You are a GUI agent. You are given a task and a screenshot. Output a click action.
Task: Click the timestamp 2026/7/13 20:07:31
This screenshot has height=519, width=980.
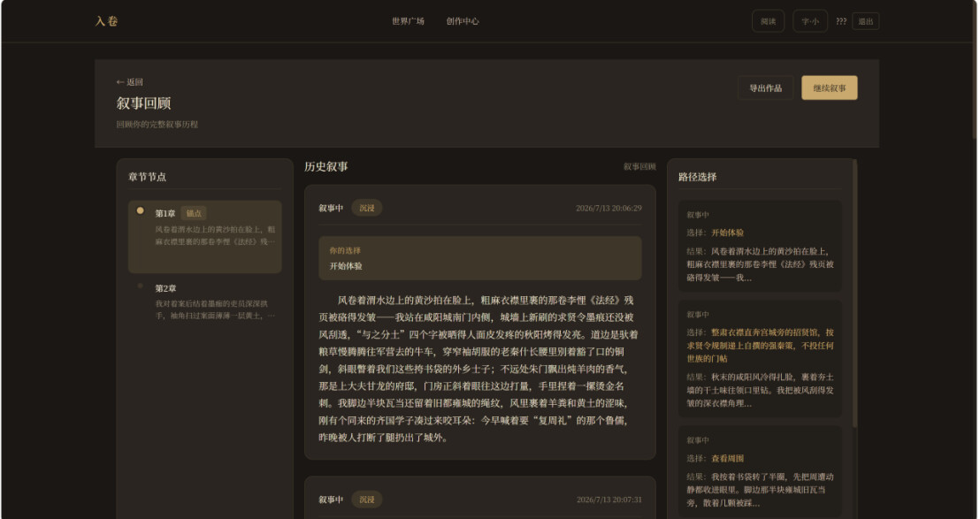coord(609,500)
